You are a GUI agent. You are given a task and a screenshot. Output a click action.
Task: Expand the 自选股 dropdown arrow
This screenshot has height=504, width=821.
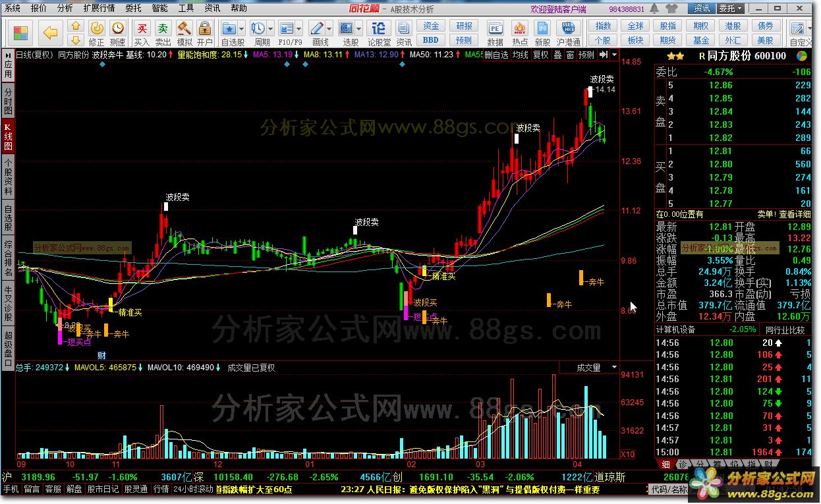242,29
